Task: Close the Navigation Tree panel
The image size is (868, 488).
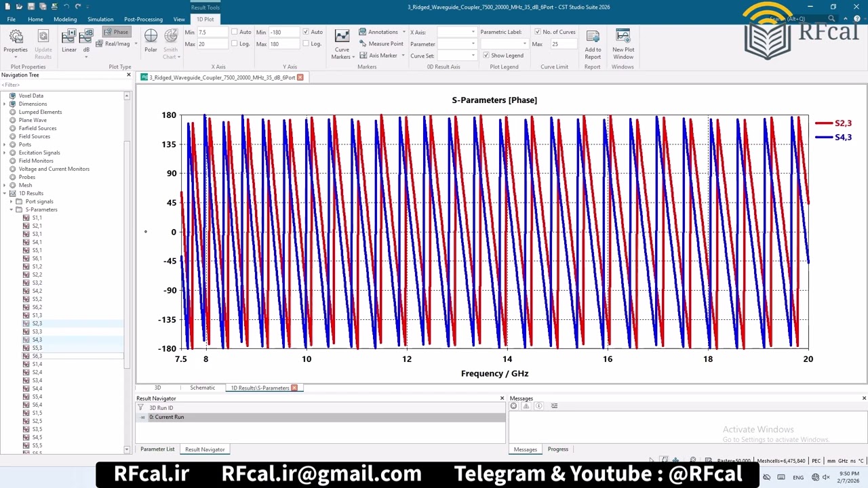Action: point(128,75)
